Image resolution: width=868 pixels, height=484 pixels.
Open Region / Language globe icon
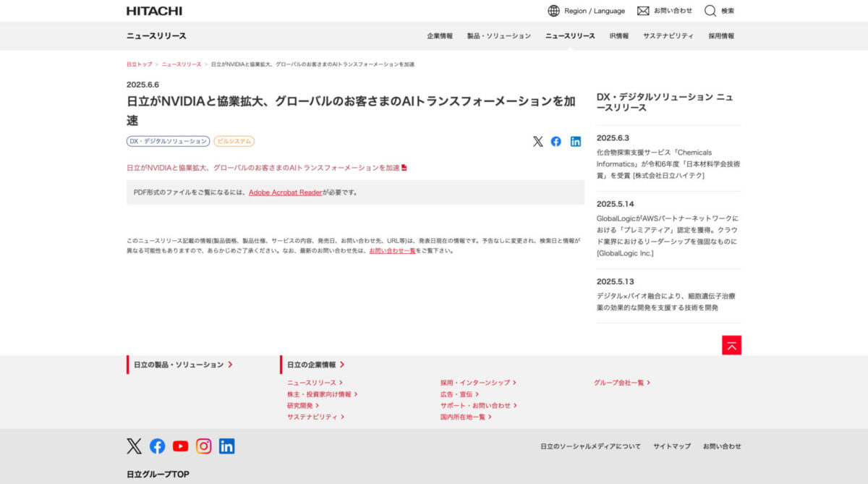[x=554, y=11]
